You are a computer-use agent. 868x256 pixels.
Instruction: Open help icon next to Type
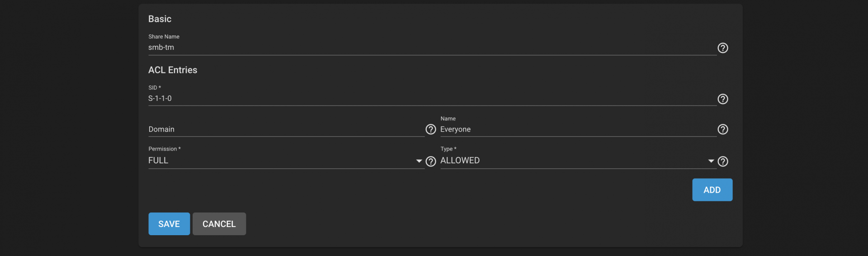(722, 161)
